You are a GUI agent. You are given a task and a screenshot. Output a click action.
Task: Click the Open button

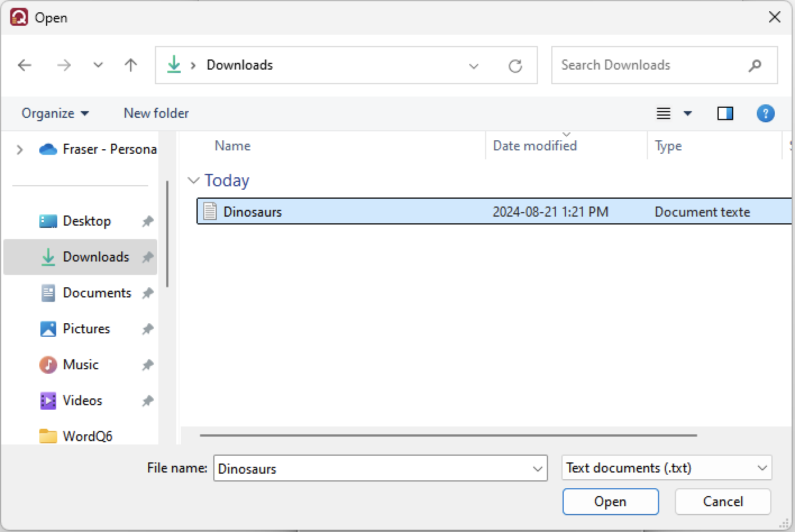[x=610, y=502]
